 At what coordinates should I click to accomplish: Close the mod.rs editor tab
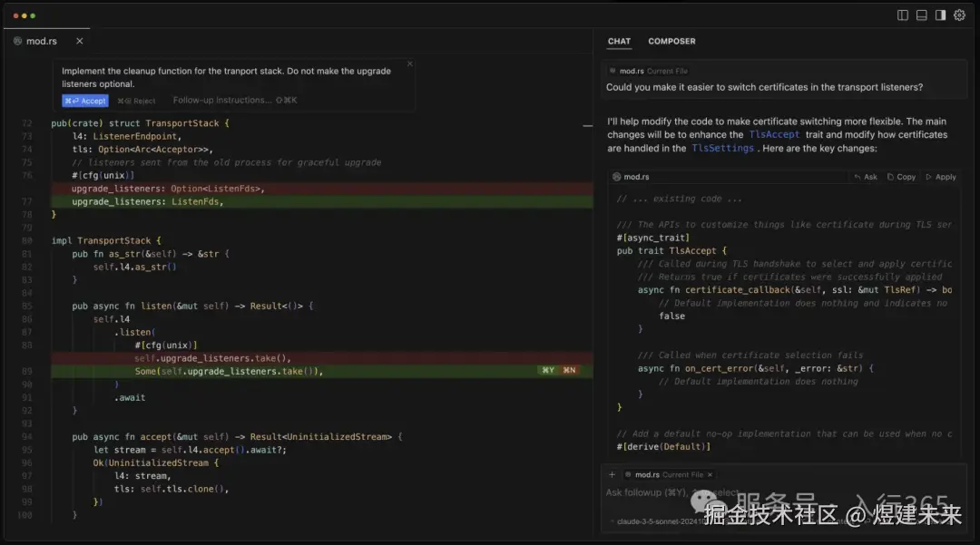click(79, 41)
